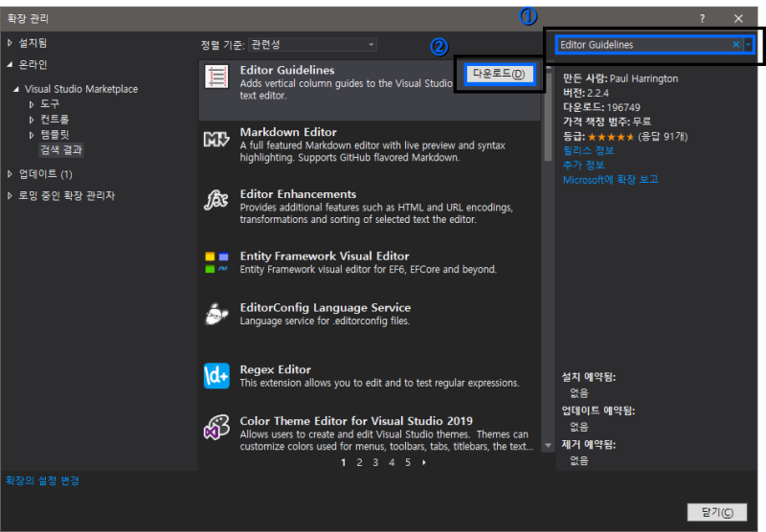Expand the 업데이트 (1) node
Screen dimensions: 766x532
click(x=10, y=174)
